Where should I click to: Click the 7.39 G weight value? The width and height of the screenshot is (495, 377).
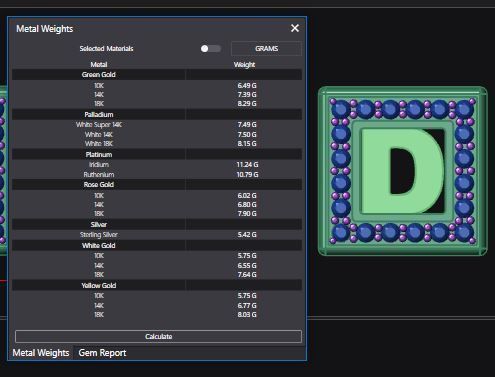click(247, 95)
